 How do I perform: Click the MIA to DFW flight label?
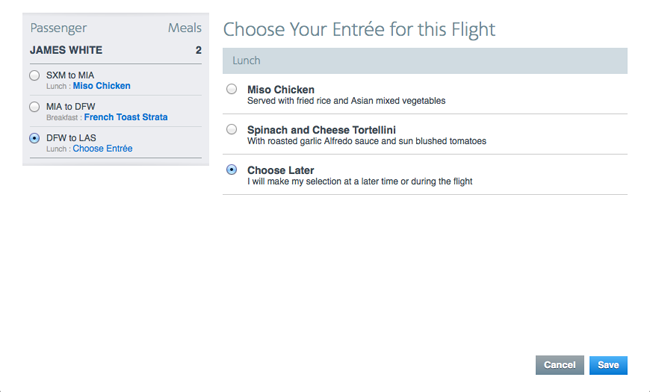pyautogui.click(x=70, y=106)
